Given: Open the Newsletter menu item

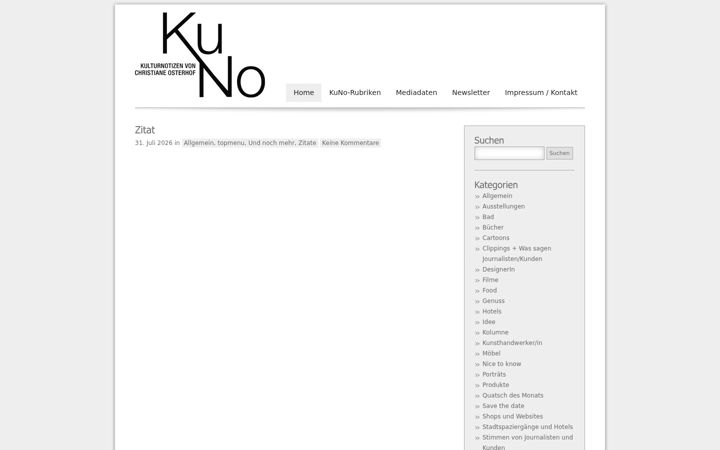Looking at the screenshot, I should 471,92.
